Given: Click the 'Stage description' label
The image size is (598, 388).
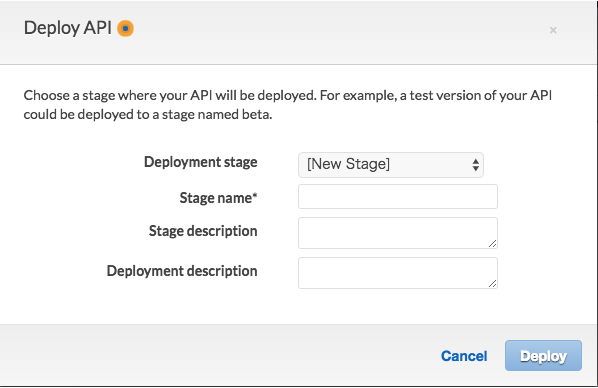Looking at the screenshot, I should (x=203, y=231).
